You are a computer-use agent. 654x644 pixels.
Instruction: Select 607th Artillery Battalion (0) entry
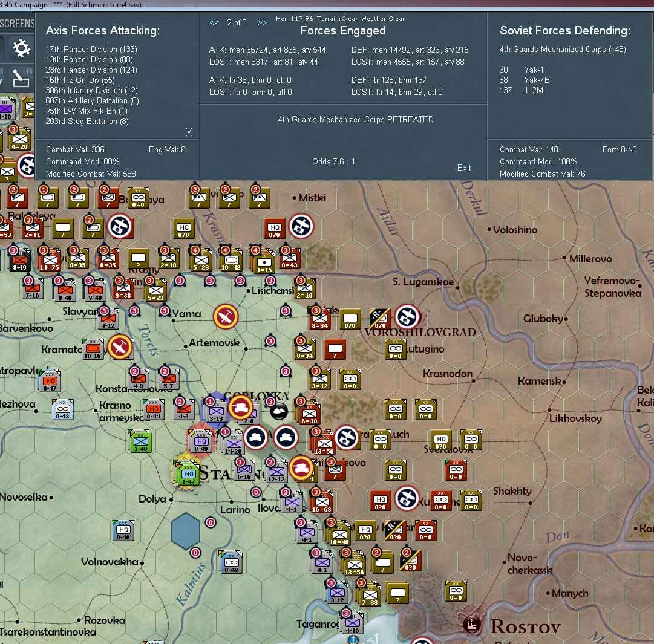tap(92, 100)
